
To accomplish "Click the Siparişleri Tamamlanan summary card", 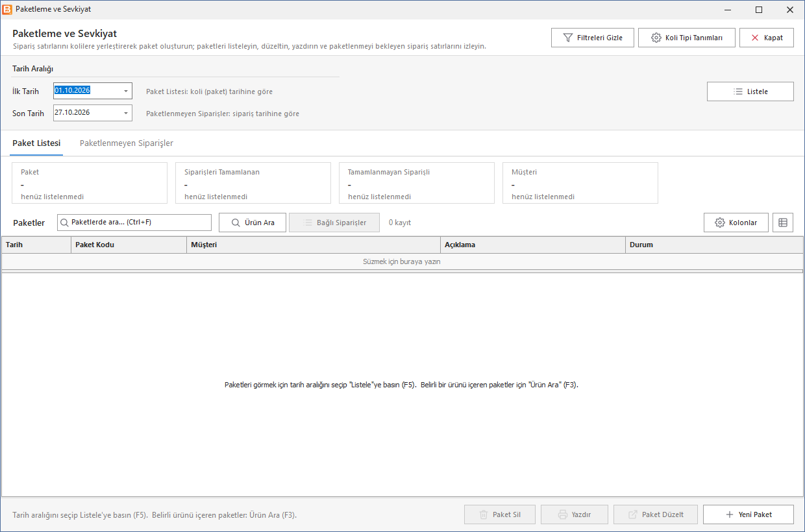I will click(x=253, y=183).
